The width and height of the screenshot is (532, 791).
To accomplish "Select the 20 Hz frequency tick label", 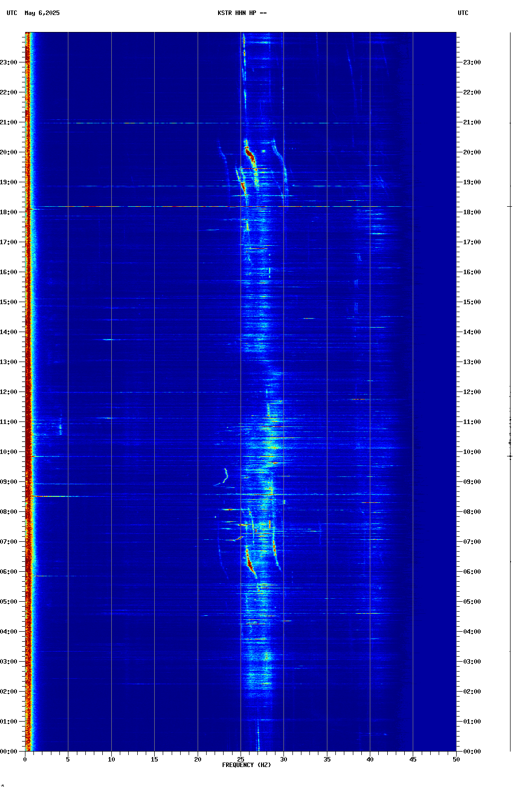I will click(198, 760).
